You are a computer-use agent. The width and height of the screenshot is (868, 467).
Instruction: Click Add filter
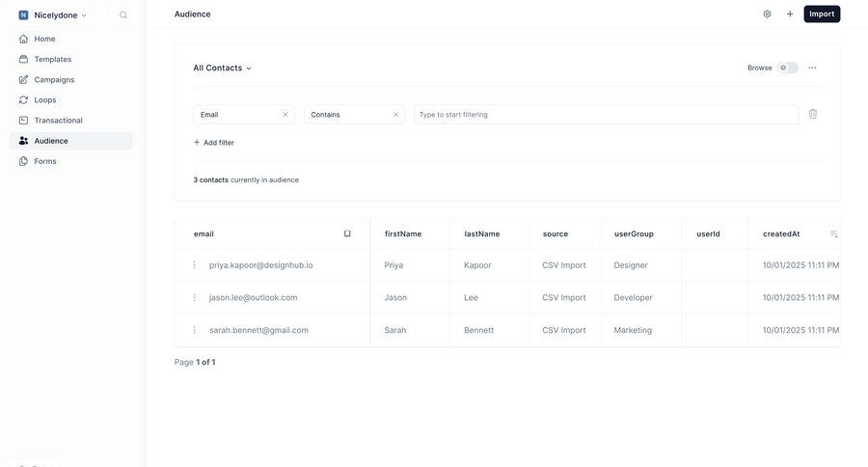click(214, 143)
